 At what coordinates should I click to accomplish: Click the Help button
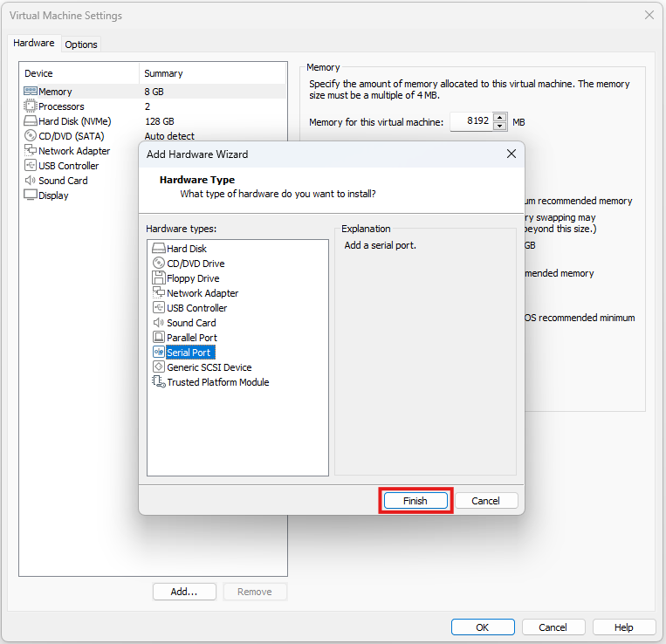[623, 627]
